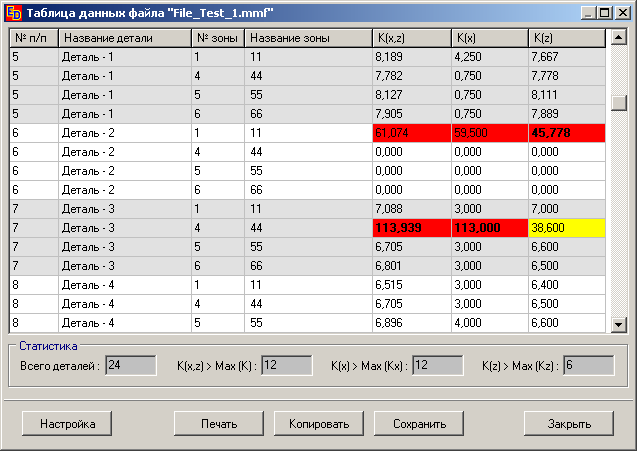
Task: Click the scrollbar up arrow
Action: tap(618, 38)
